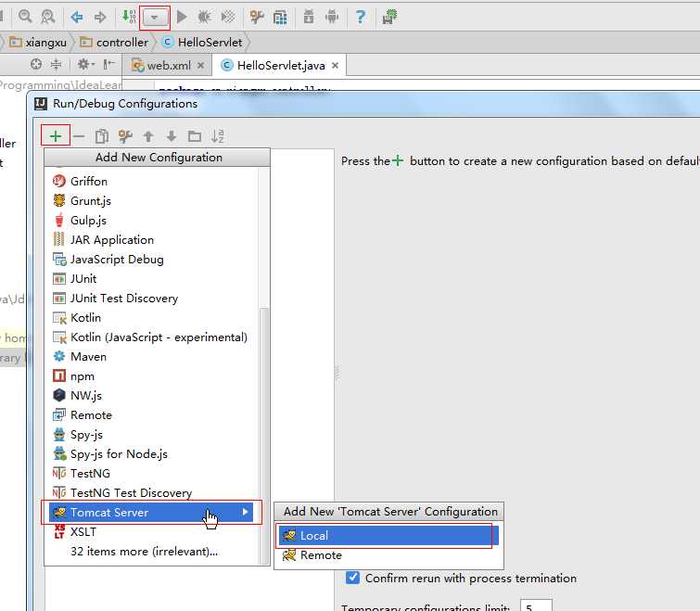700x611 pixels.
Task: Navigate forward with the right arrow icon
Action: coord(100,18)
